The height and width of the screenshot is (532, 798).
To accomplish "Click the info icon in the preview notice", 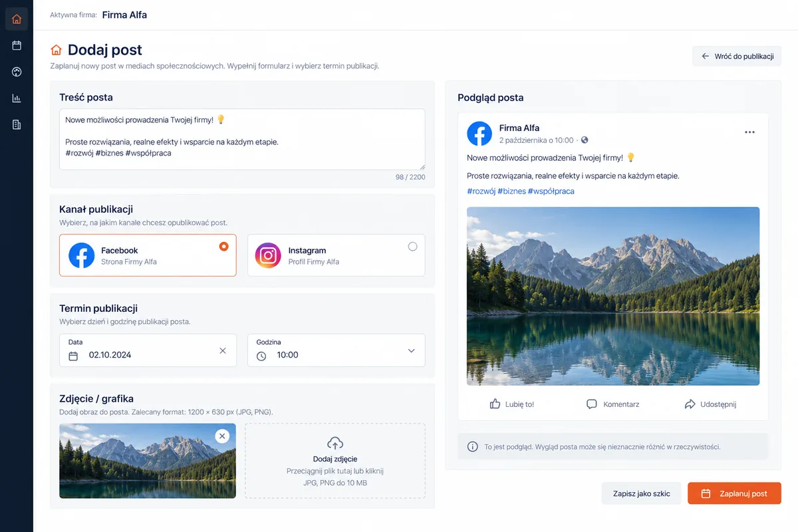I will point(473,447).
